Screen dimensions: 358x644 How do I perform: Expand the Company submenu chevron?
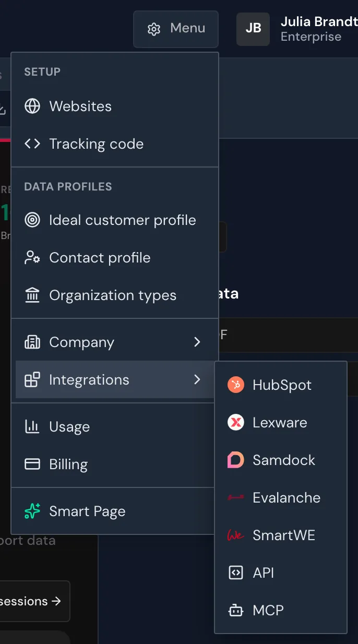tap(197, 342)
